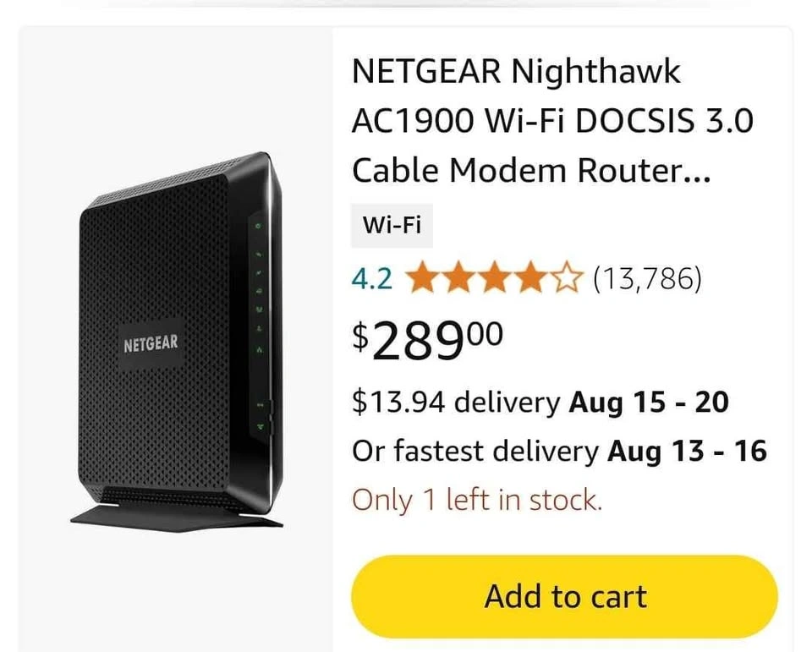This screenshot has height=652, width=812.
Task: Click the $13.94 delivery charge text
Action: (455, 403)
